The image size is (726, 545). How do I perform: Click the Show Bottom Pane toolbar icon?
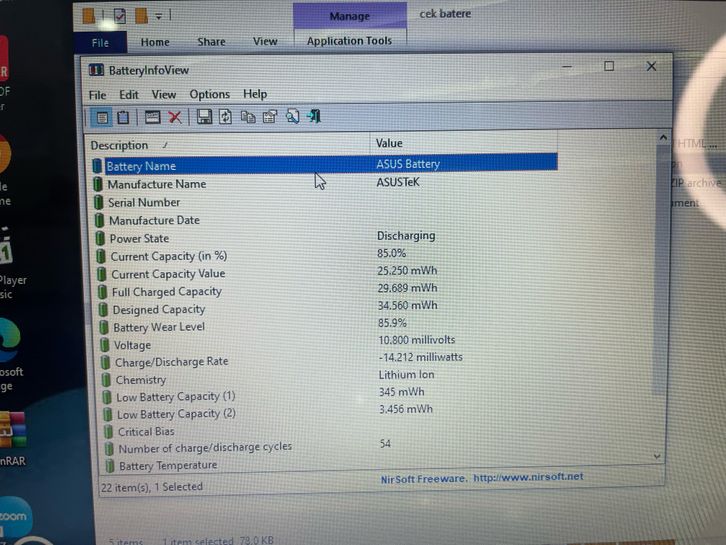click(x=102, y=118)
